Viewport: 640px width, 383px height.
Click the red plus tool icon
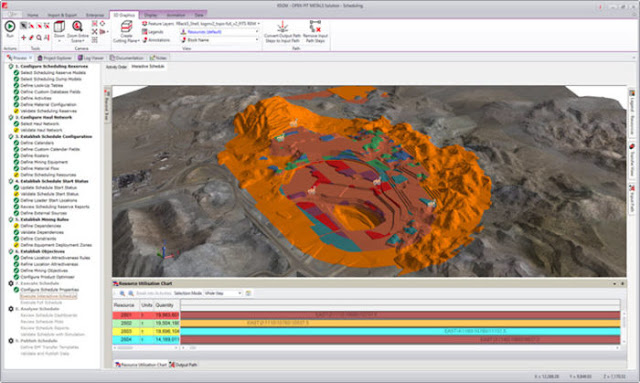coord(24,38)
